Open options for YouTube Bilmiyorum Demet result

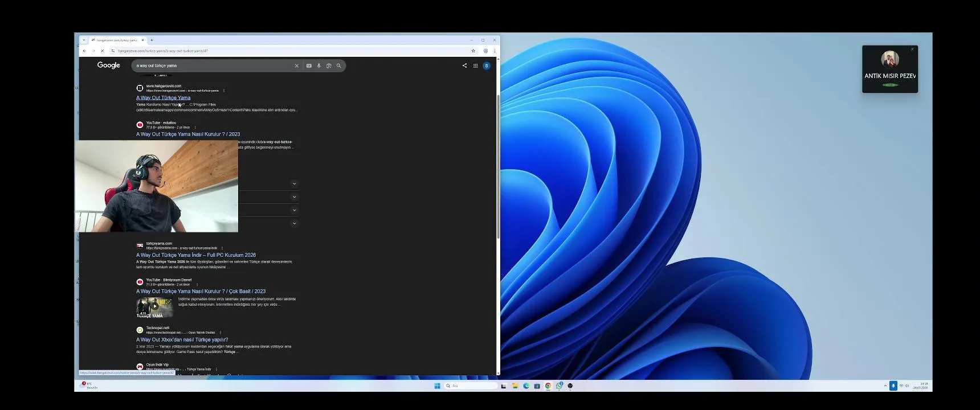197,285
